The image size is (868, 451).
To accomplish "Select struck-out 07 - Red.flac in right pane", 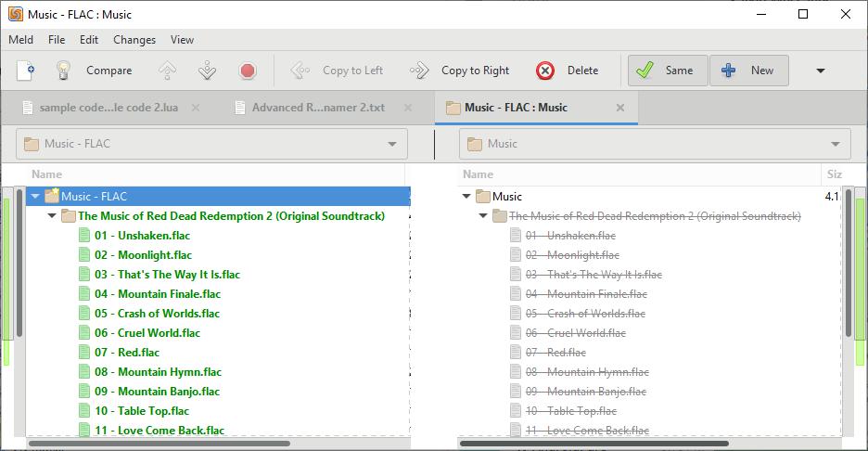I will pos(555,353).
